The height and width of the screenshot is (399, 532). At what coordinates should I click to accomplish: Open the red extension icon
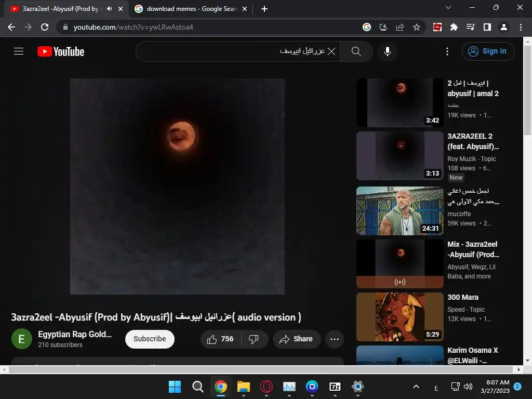[x=437, y=27]
